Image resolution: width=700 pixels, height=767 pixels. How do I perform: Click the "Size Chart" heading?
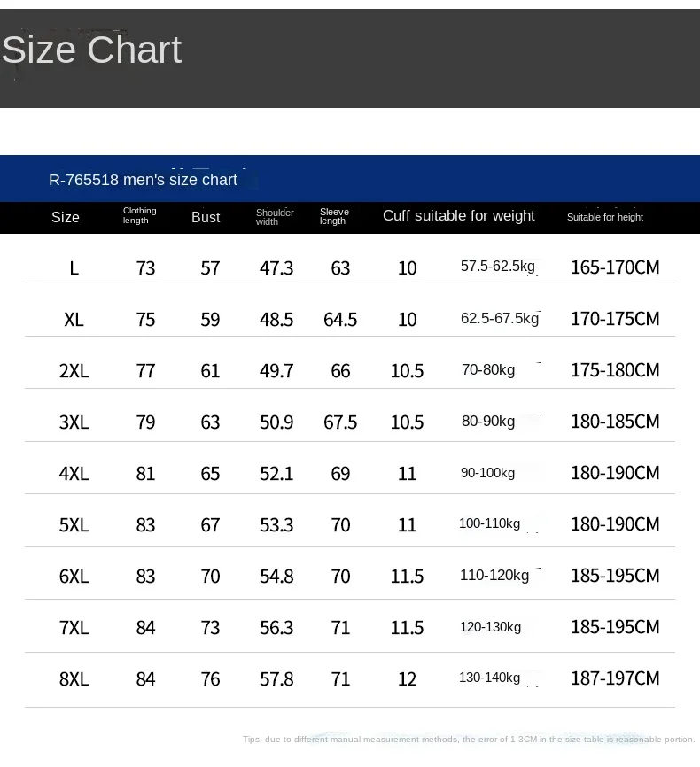pyautogui.click(x=92, y=50)
